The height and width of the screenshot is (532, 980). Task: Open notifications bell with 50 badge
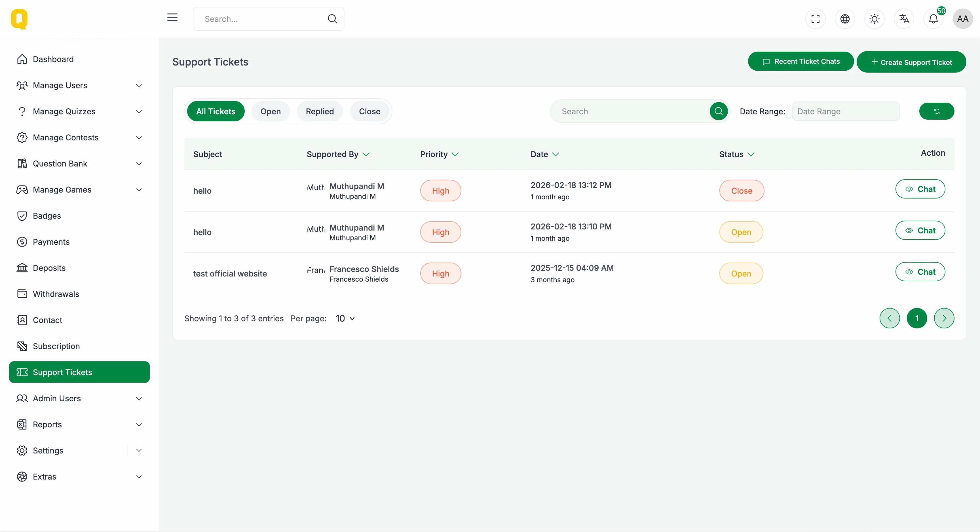[x=933, y=19]
